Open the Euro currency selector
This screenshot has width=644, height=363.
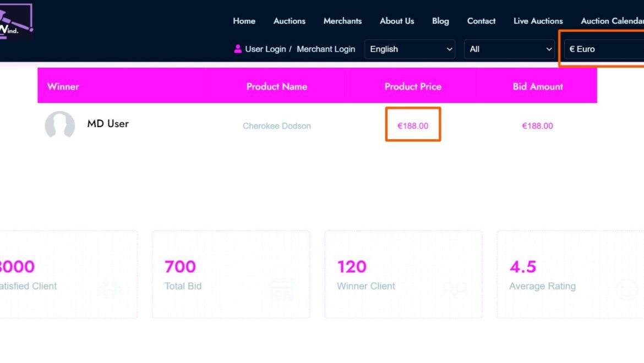pos(604,49)
